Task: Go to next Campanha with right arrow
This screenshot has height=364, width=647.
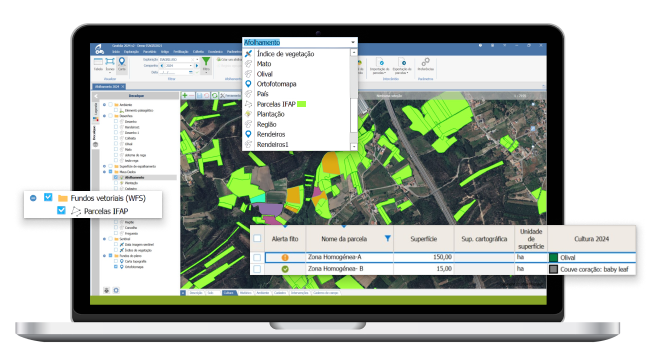Action: (x=197, y=66)
